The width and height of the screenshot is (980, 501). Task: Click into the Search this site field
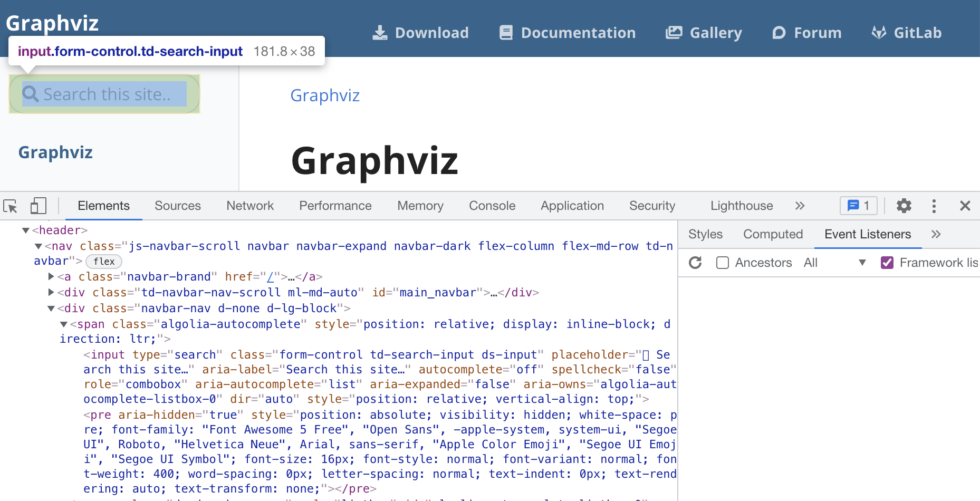coord(104,94)
